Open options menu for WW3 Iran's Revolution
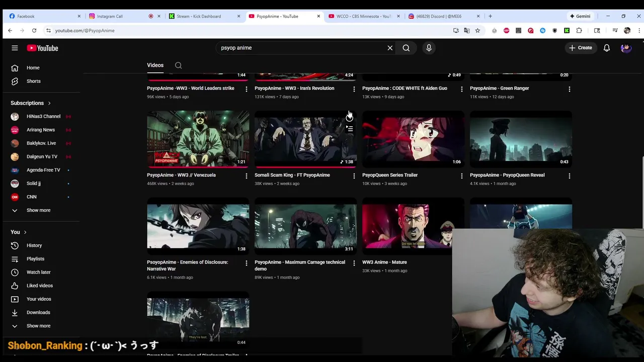The height and width of the screenshot is (362, 644). tap(354, 89)
